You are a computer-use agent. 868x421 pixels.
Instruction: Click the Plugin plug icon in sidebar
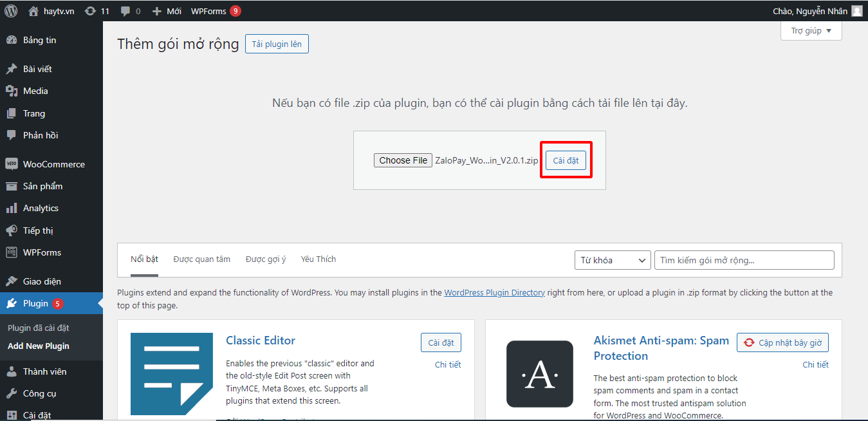(x=12, y=303)
